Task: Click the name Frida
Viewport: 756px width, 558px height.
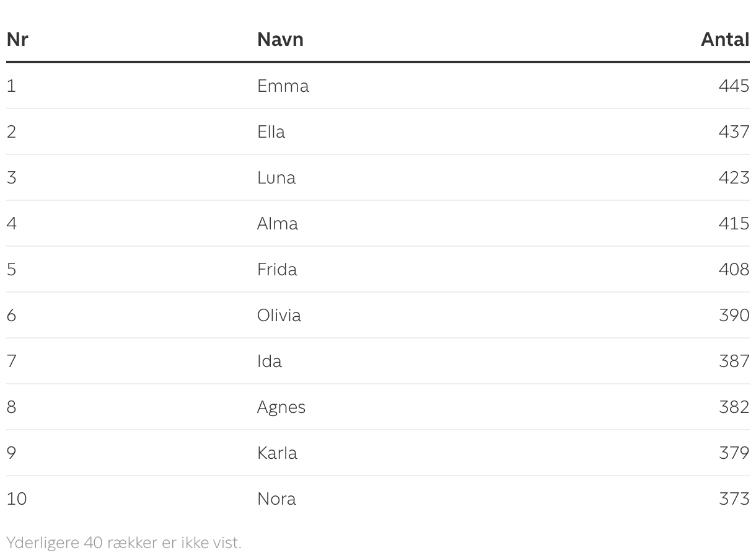Action: (x=277, y=269)
